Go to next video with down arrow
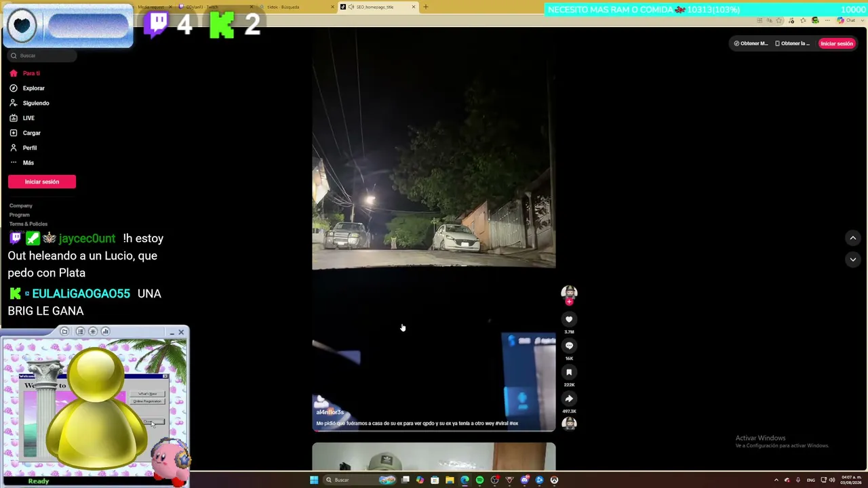The width and height of the screenshot is (868, 488). tap(853, 259)
